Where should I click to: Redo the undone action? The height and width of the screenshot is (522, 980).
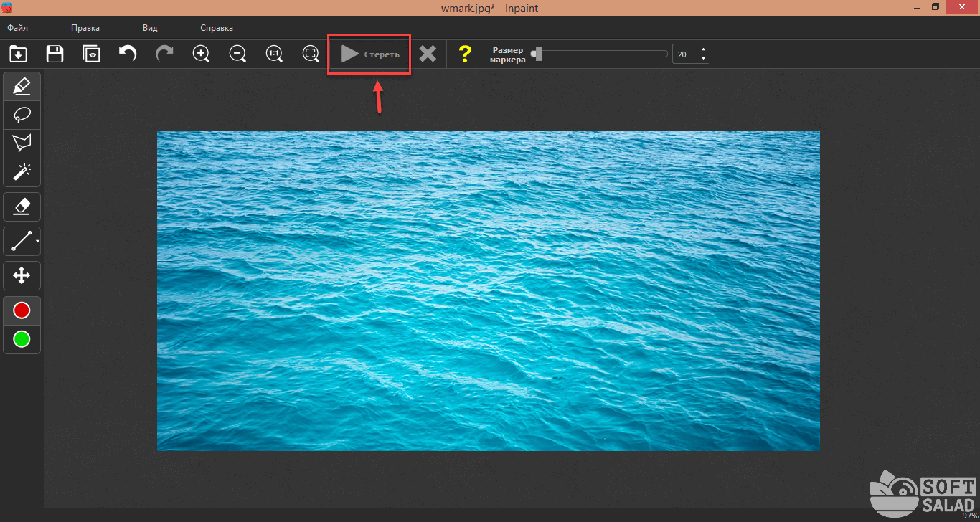click(x=164, y=54)
